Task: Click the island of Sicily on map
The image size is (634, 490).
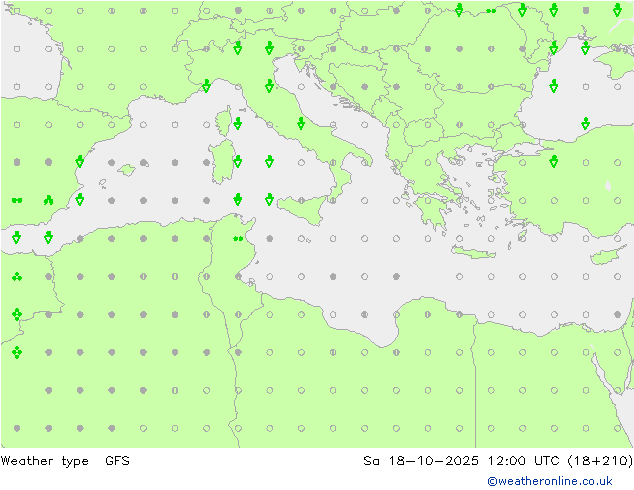Action: point(302,208)
